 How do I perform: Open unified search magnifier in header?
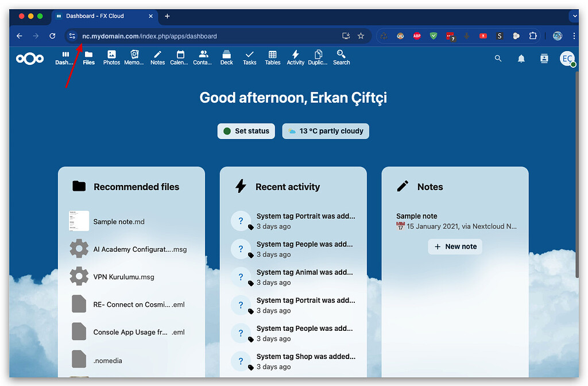click(498, 59)
